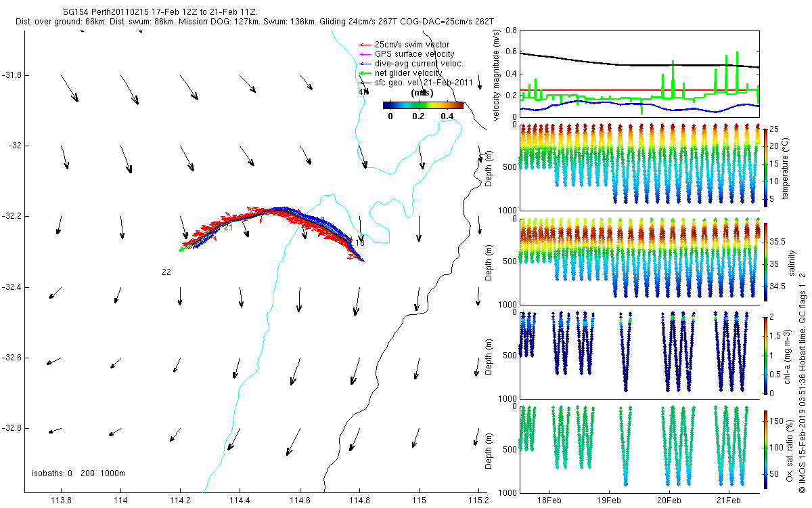Image resolution: width=812 pixels, height=508 pixels.
Task: Click the '19Feb' date tick label
Action: [x=609, y=500]
